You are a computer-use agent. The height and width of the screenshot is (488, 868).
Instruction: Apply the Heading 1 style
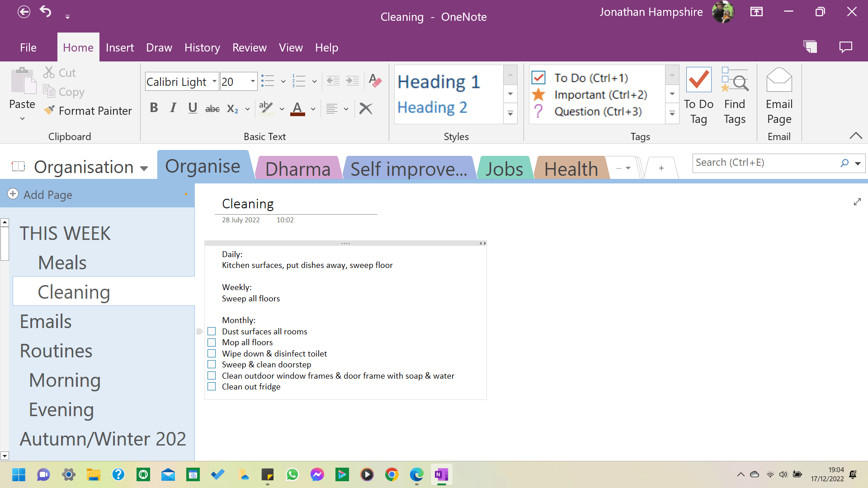(438, 82)
